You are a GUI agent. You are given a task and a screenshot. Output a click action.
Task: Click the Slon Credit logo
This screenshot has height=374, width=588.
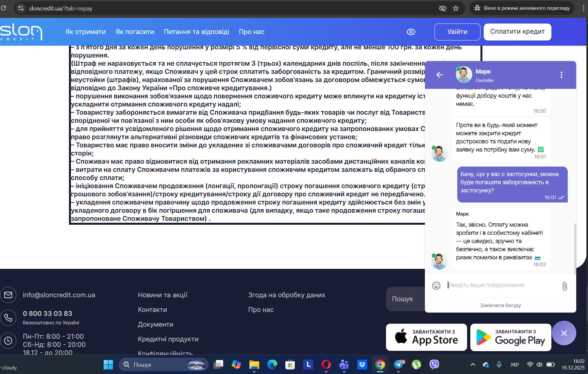tap(21, 32)
